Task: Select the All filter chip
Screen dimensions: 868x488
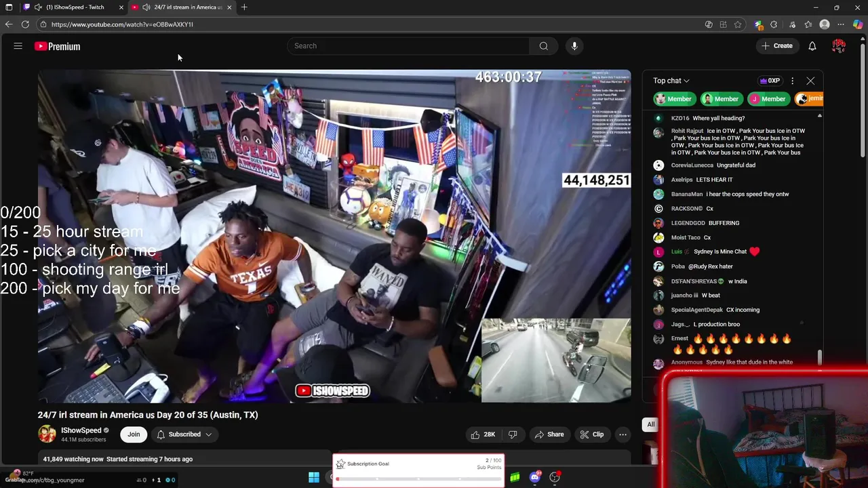Action: [650, 424]
